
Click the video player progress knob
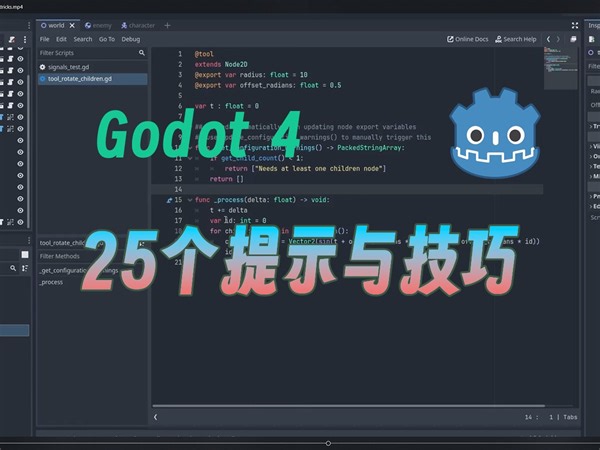328,443
